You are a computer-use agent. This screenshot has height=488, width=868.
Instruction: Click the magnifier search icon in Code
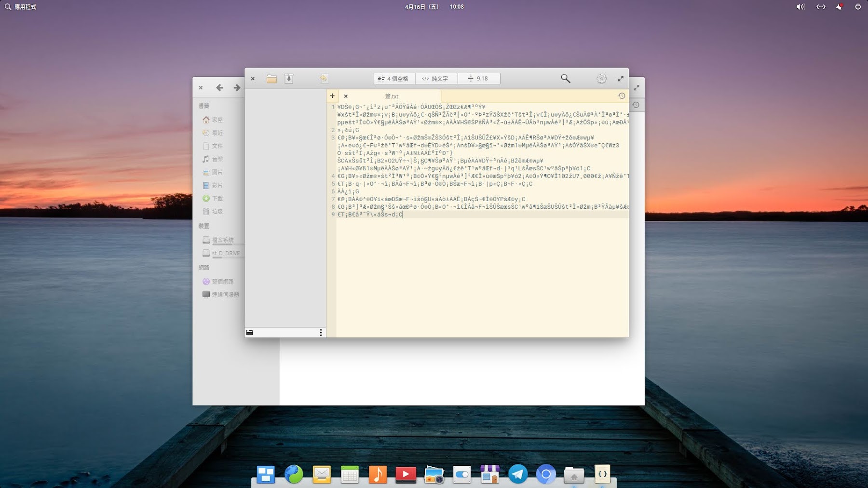[566, 79]
